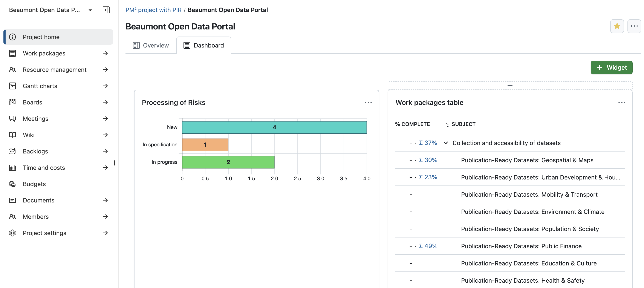644x288 pixels.
Task: Open Publication-Ready Datasets: Education & Culture
Action: click(x=529, y=263)
